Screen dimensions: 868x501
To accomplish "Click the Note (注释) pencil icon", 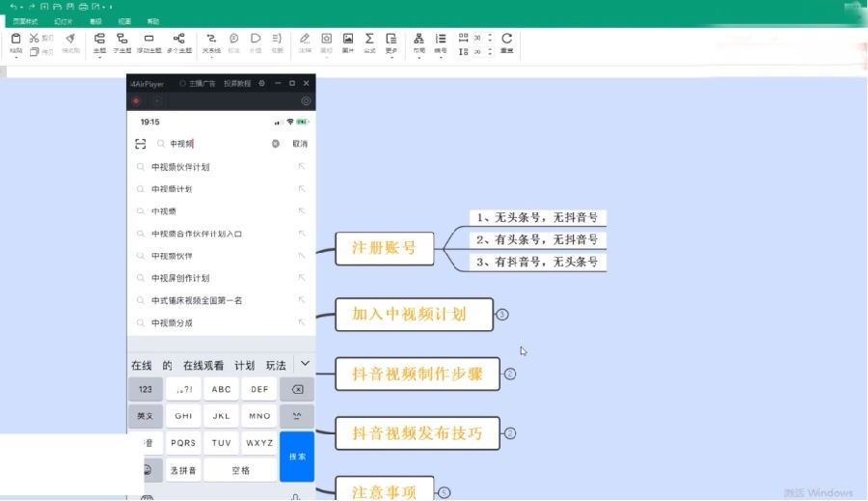I will click(x=305, y=39).
